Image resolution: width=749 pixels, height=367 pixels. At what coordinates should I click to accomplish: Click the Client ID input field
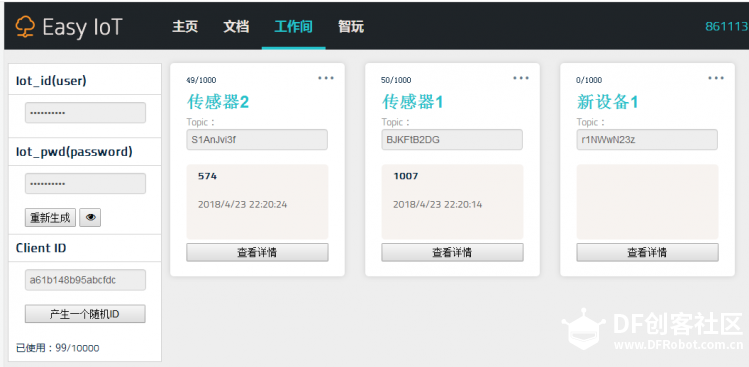(x=86, y=280)
